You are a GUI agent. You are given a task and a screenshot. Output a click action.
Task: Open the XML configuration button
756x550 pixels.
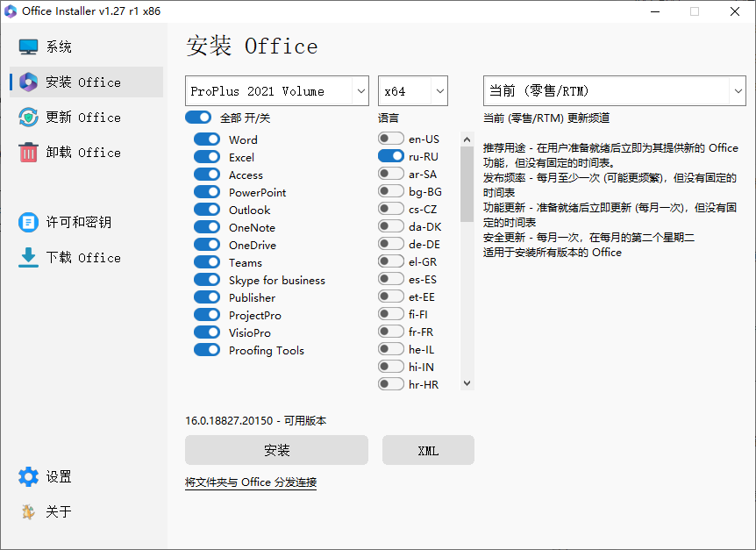pos(428,449)
